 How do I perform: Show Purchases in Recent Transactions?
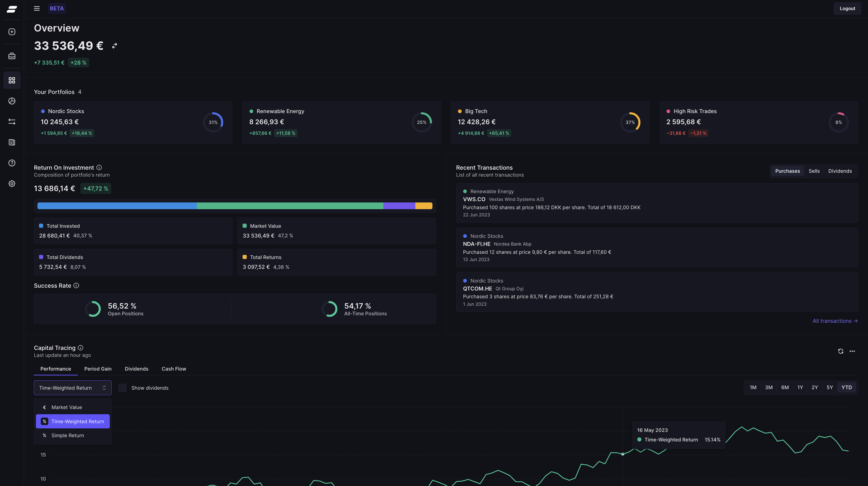(x=787, y=171)
